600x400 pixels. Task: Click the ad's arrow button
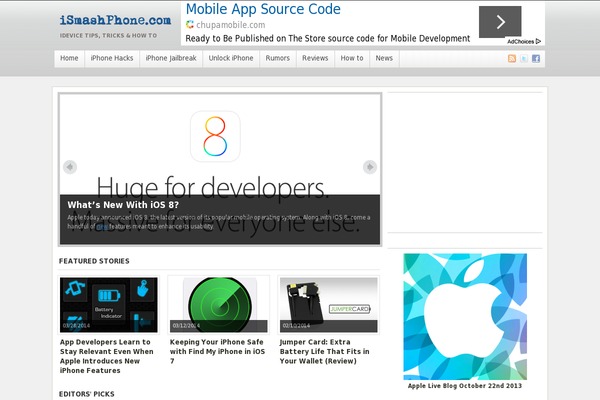[500, 22]
